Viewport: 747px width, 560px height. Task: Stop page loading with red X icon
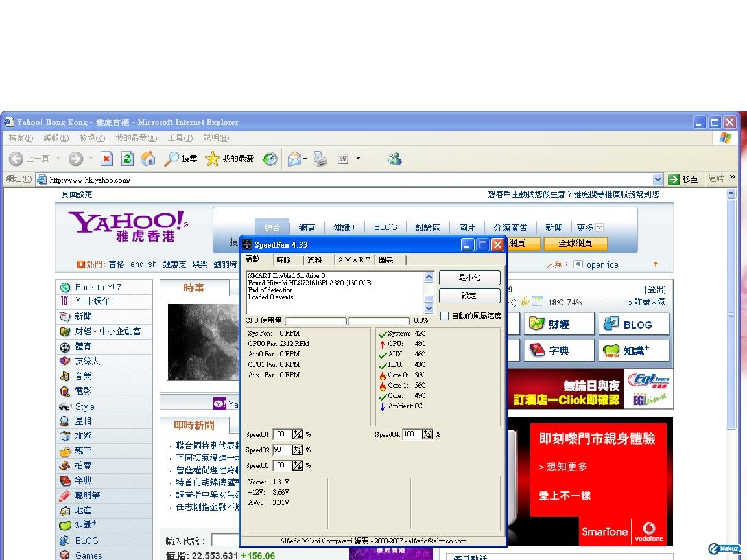[107, 159]
